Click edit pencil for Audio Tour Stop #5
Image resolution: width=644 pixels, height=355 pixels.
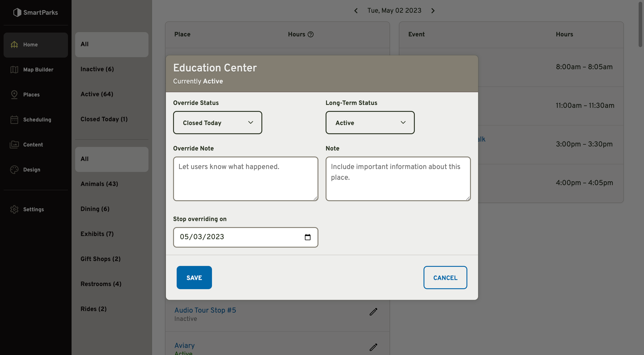pyautogui.click(x=373, y=312)
